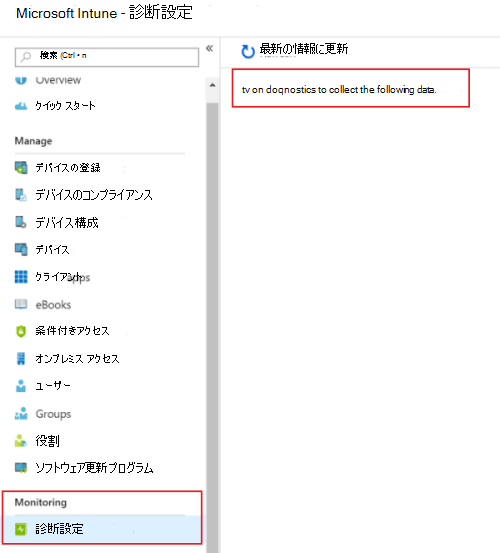Open the Groups menu item

tap(53, 414)
